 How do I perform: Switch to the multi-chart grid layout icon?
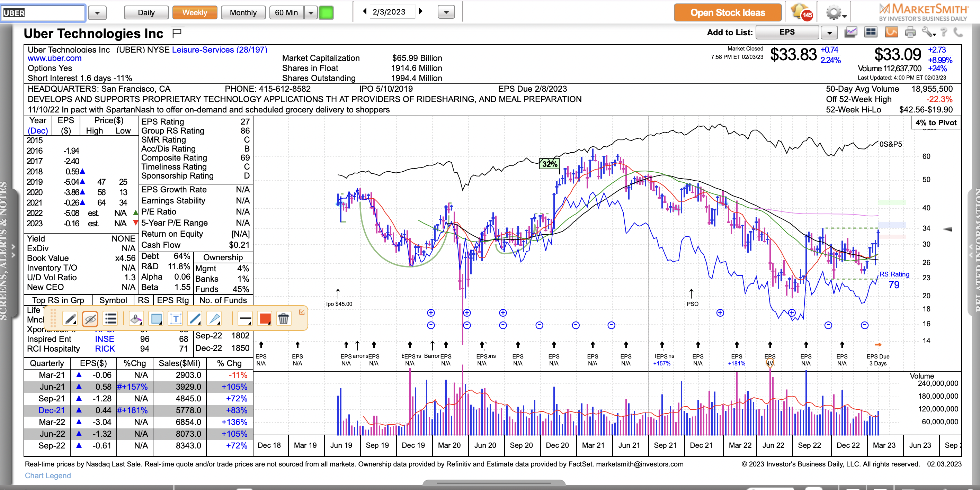click(871, 32)
